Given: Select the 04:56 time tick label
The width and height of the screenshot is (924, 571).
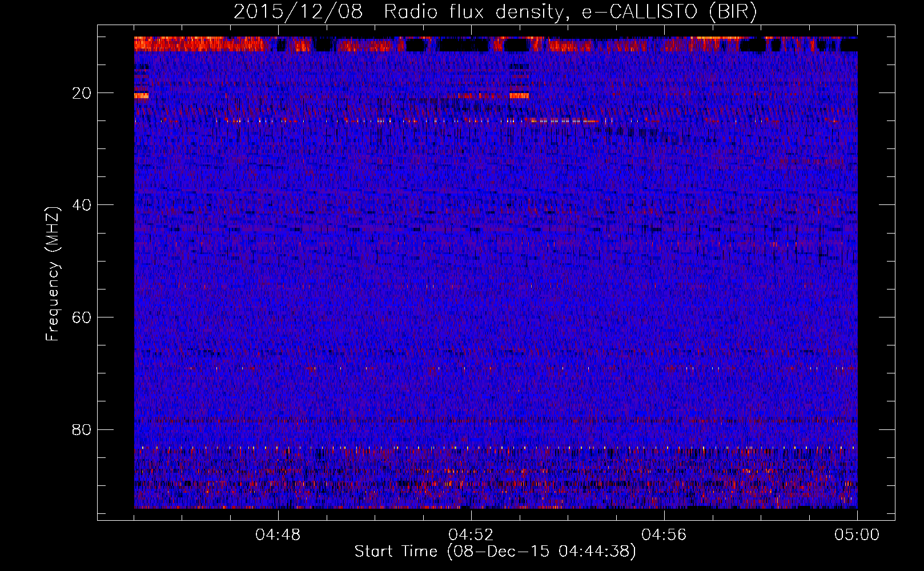Looking at the screenshot, I should pyautogui.click(x=664, y=535).
